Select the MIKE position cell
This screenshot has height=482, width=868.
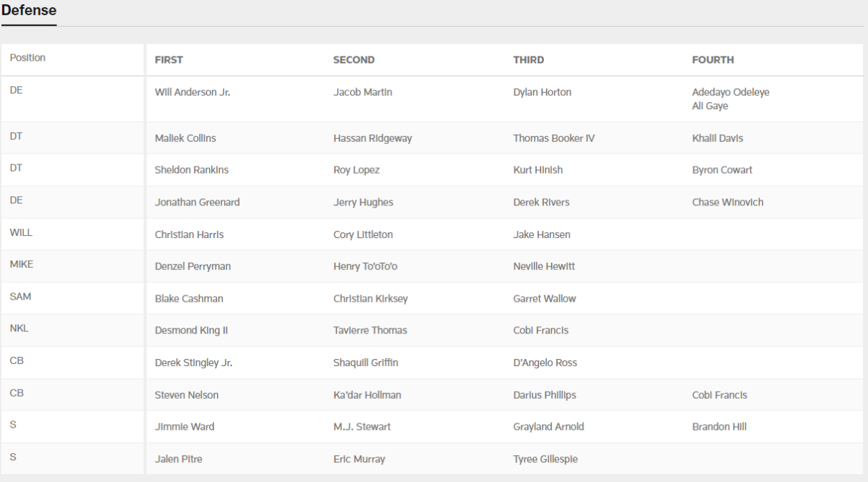[x=22, y=265]
